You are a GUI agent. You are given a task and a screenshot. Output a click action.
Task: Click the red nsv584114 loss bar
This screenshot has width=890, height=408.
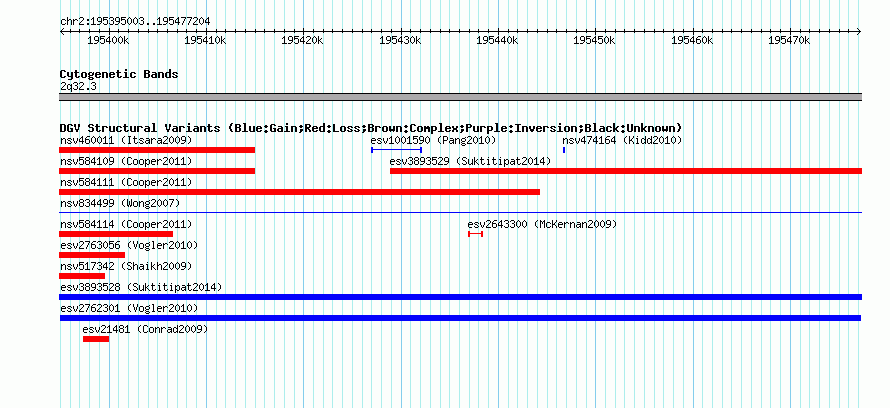pyautogui.click(x=116, y=234)
